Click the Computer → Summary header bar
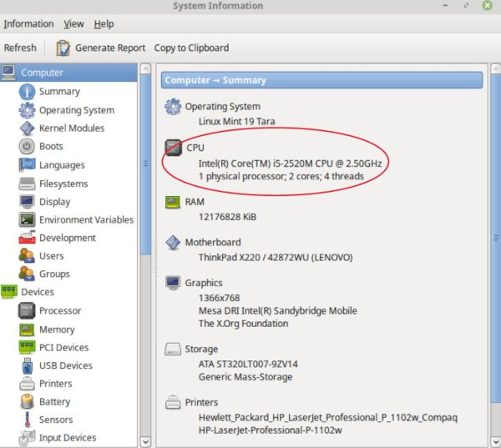Viewport: 501px width, 448px height. pos(321,80)
